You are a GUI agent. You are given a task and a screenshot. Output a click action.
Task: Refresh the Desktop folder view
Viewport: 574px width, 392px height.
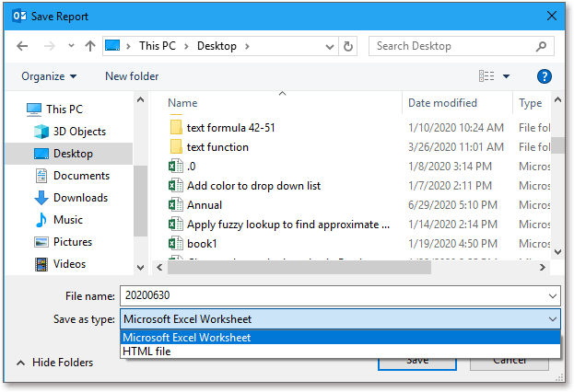(x=347, y=46)
